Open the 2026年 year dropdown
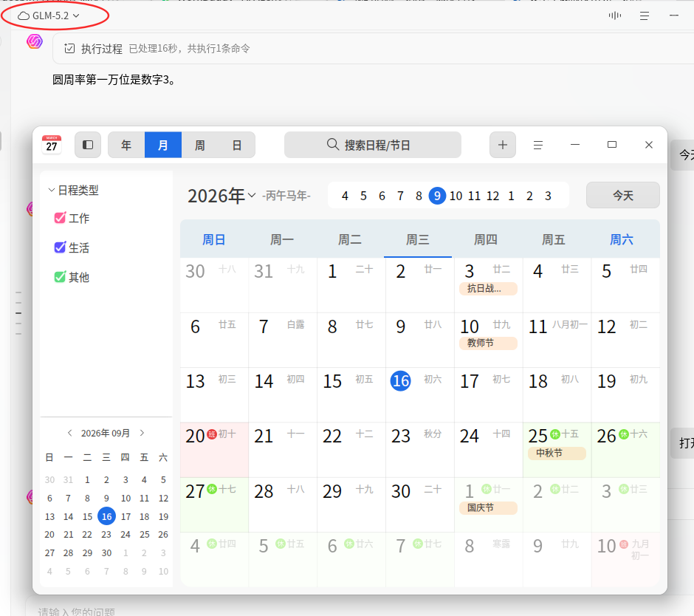This screenshot has height=616, width=694. pos(221,195)
